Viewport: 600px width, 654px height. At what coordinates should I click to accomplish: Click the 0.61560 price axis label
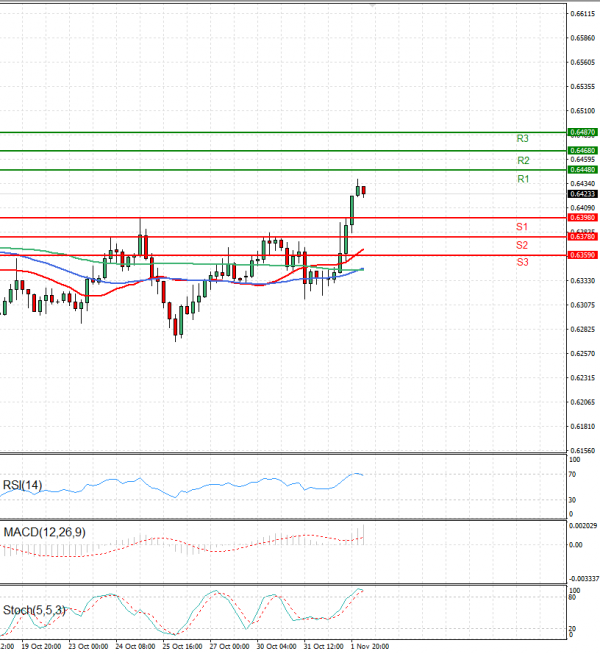(582, 450)
